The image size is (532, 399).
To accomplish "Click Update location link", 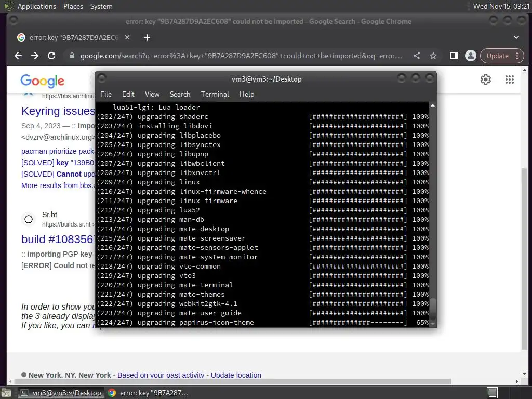I will point(236,375).
